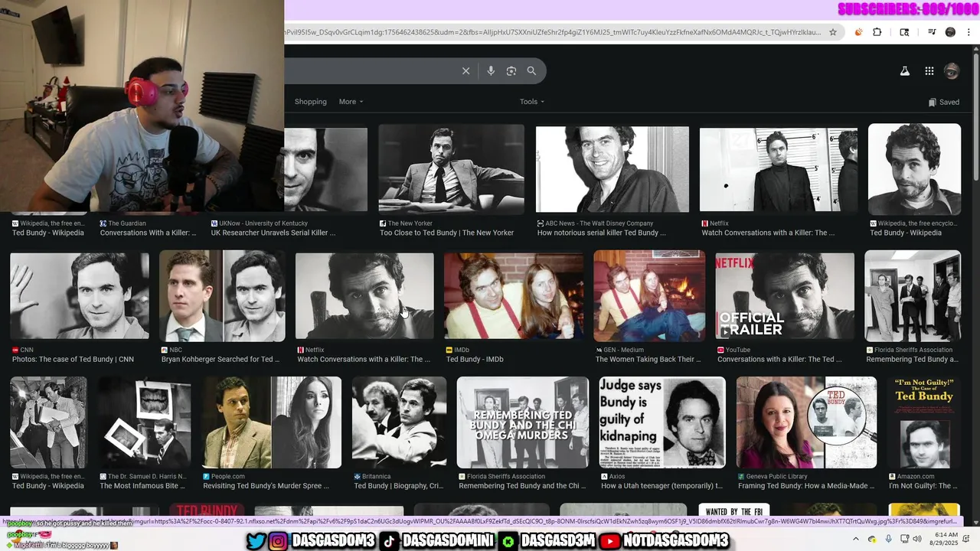Open 'I'm Not Guilty!: The' Amazon link
Viewport: 980px width, 551px height.
coord(923,486)
